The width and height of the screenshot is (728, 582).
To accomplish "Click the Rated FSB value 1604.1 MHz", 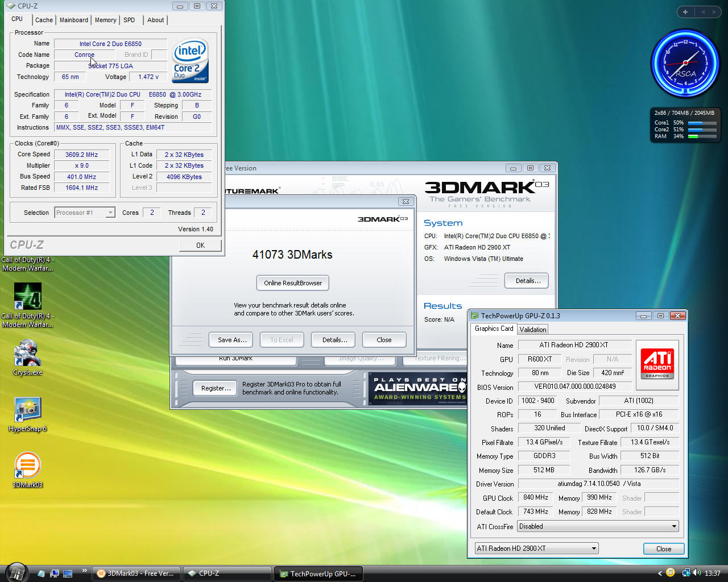I will [x=81, y=188].
